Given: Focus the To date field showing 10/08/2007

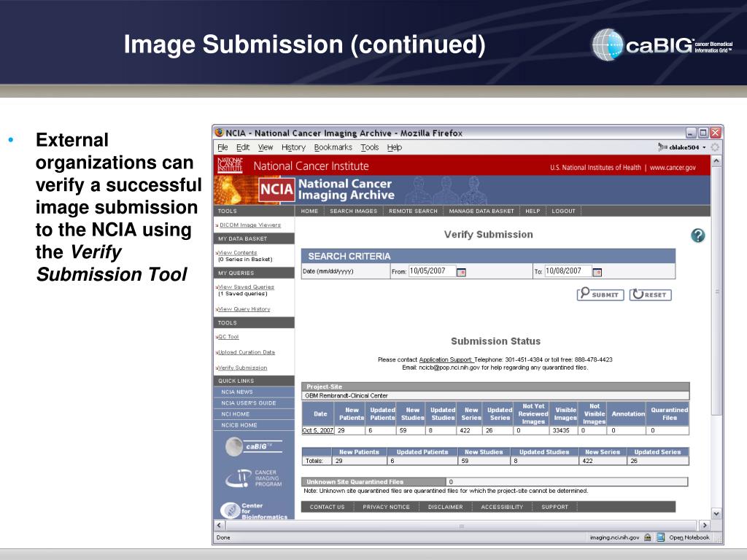Looking at the screenshot, I should click(x=568, y=271).
